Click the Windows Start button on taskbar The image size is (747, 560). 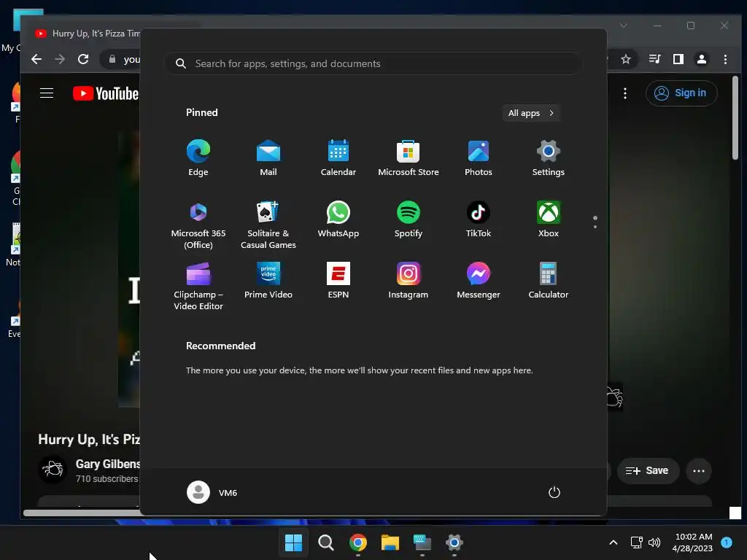click(x=293, y=542)
